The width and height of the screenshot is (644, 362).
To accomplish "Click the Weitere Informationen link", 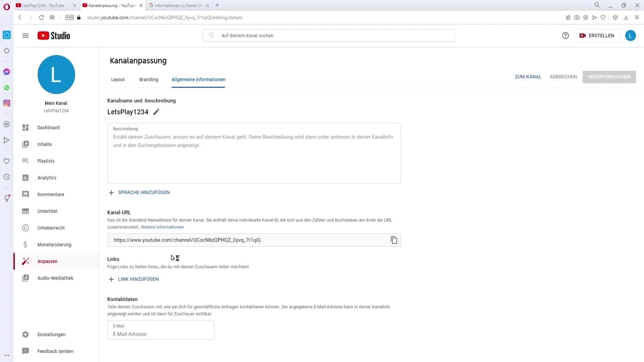I will pos(162,227).
